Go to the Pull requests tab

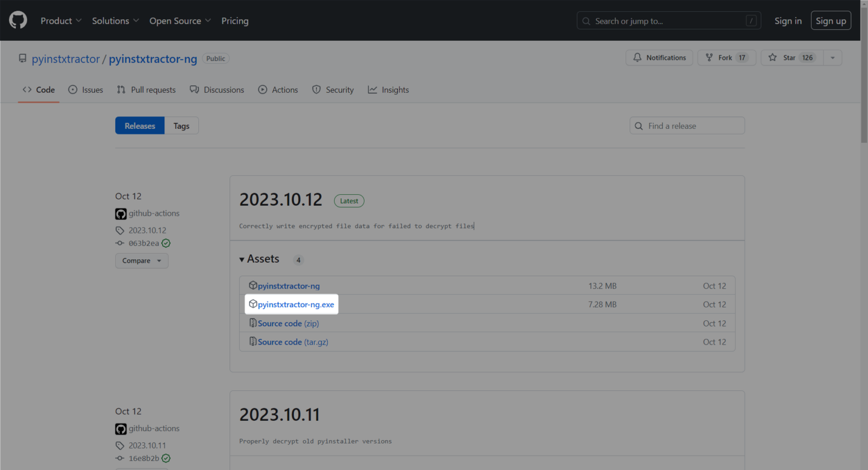tap(146, 90)
